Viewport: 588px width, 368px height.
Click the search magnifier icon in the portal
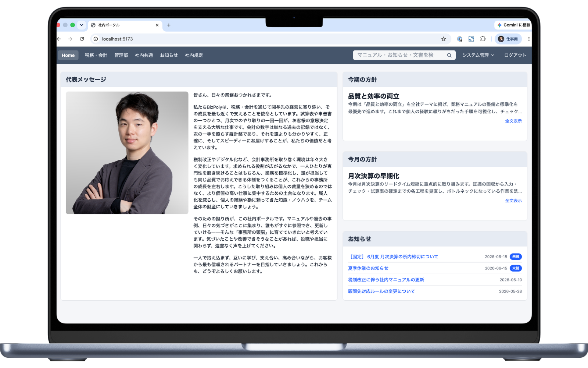click(449, 55)
